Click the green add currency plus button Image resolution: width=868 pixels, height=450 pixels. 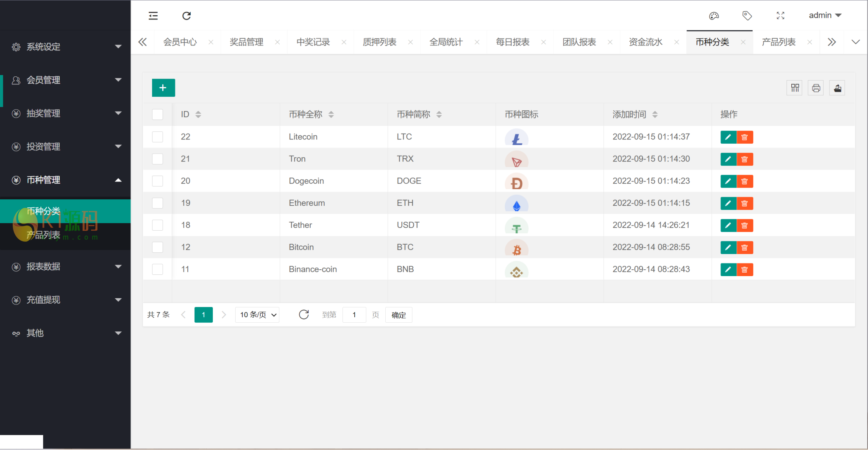[163, 88]
